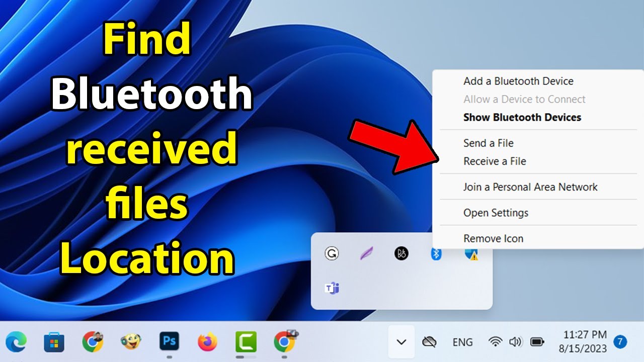Open the purple feather tray icon

[366, 253]
